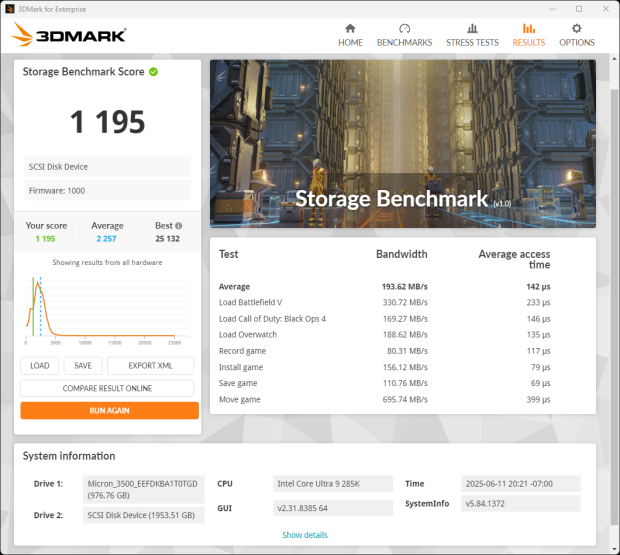Click the SAVE button
The image size is (620, 555).
(83, 366)
